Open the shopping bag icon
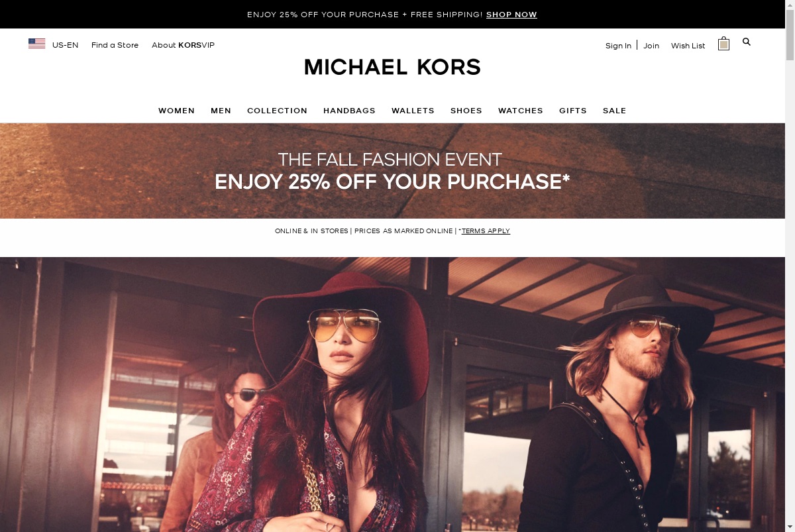The image size is (795, 532). click(723, 44)
